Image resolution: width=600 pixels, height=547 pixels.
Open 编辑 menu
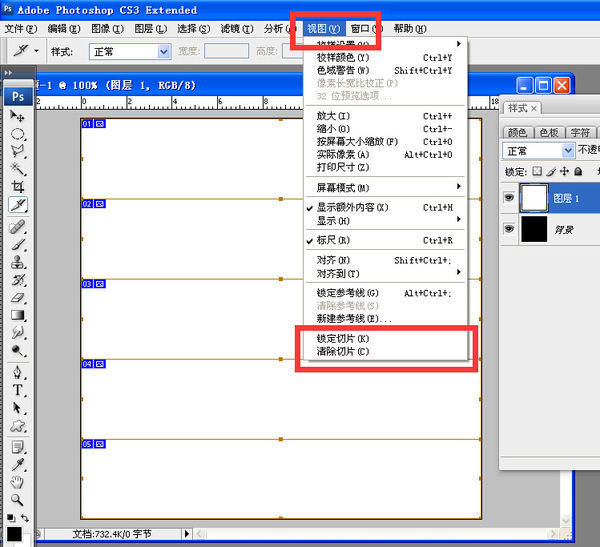[x=64, y=29]
